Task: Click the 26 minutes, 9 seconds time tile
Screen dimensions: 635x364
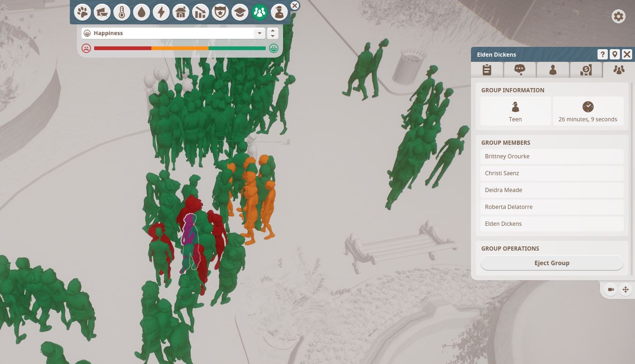Action: [588, 111]
